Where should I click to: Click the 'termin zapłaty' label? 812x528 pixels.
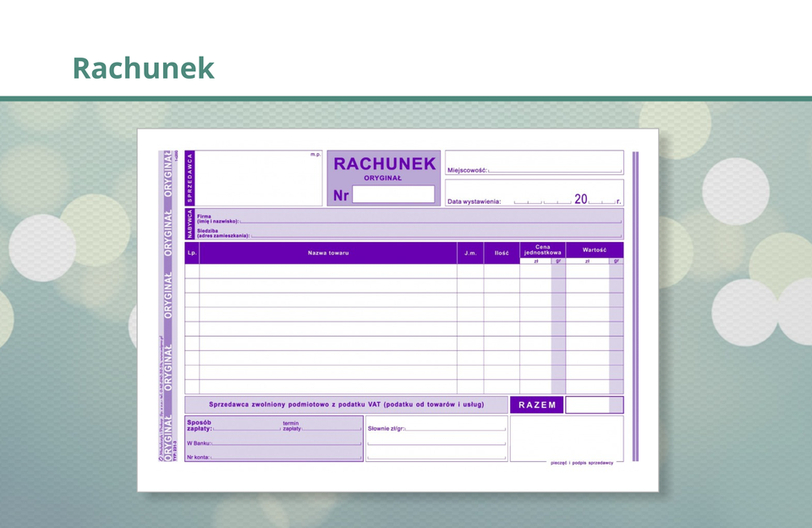[292, 426]
